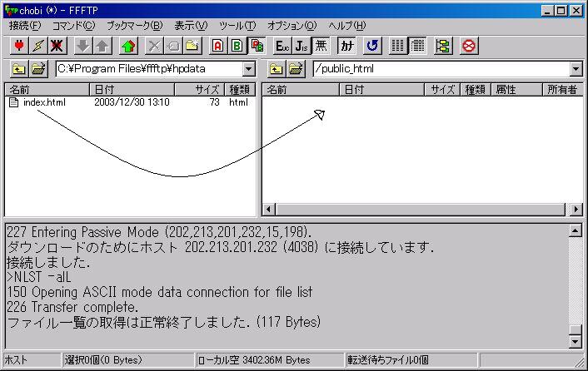Enable EUC kanji code conversion
This screenshot has width=588, height=371.
282,46
